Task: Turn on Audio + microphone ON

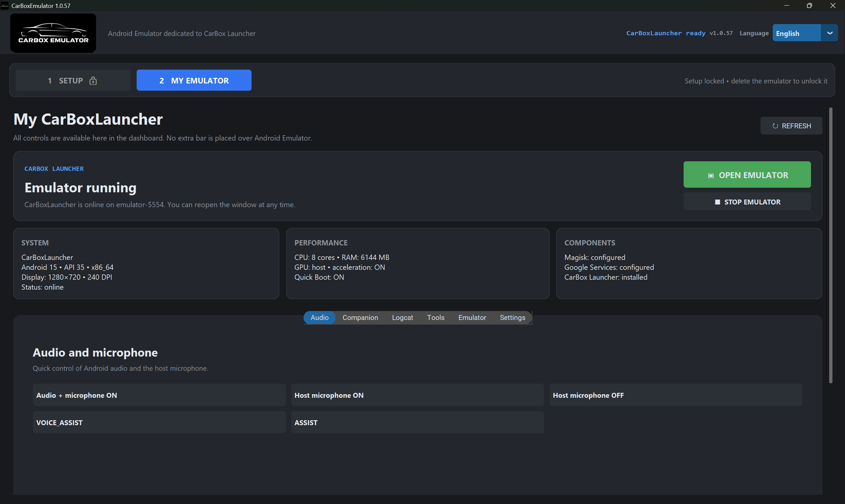Action: 159,395
